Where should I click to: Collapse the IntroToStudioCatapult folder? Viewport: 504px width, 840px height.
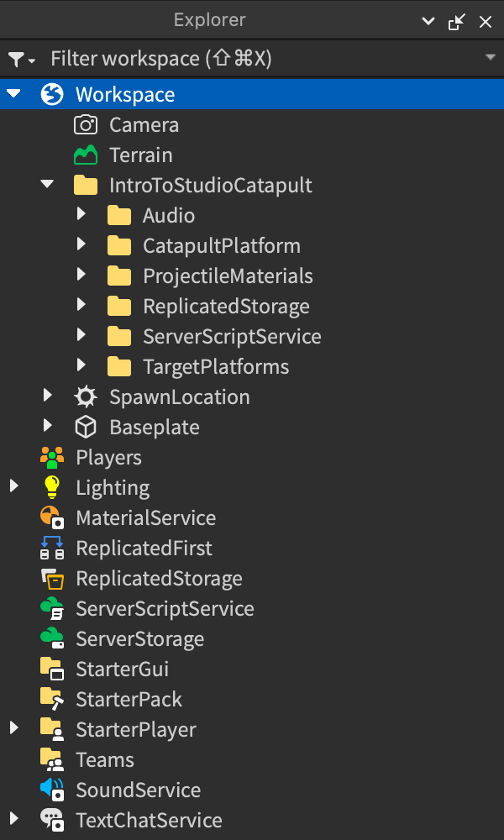point(47,186)
